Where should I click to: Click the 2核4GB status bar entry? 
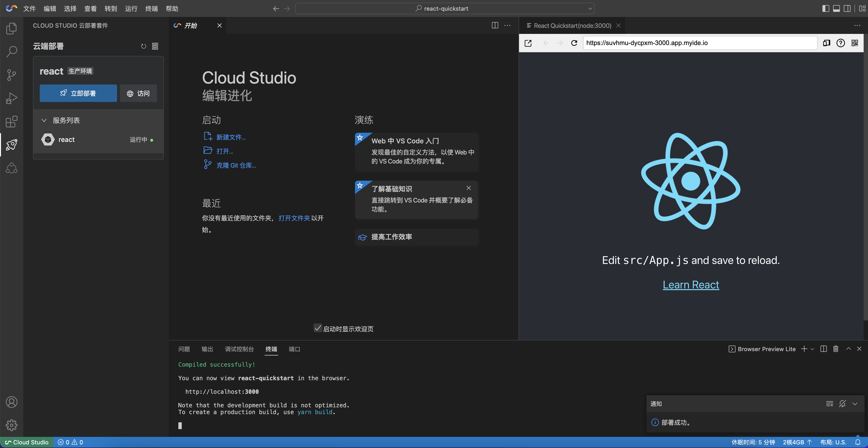click(797, 442)
